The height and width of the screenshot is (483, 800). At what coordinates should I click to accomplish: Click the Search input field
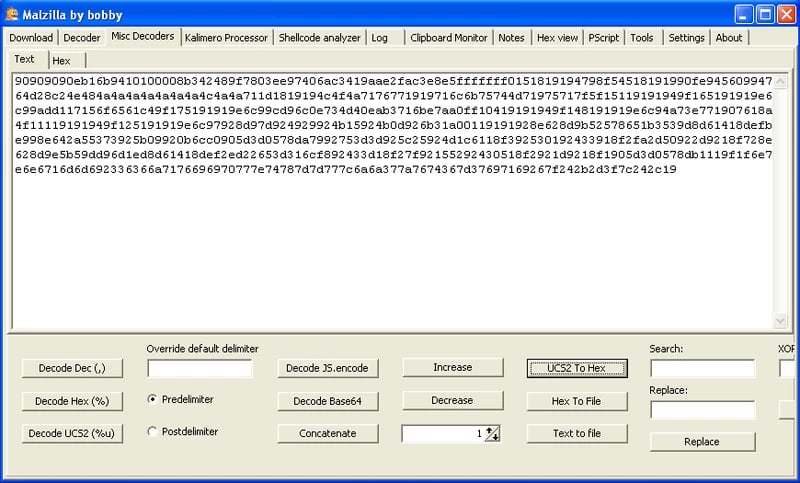pyautogui.click(x=702, y=368)
